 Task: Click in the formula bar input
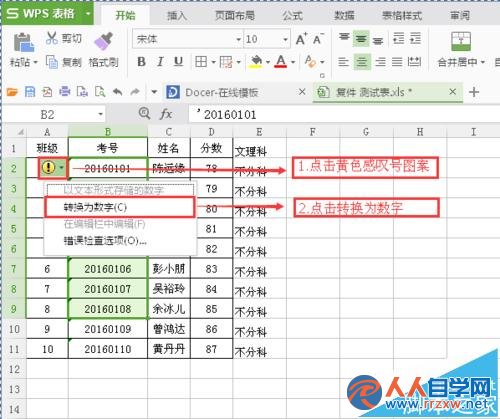(345, 115)
